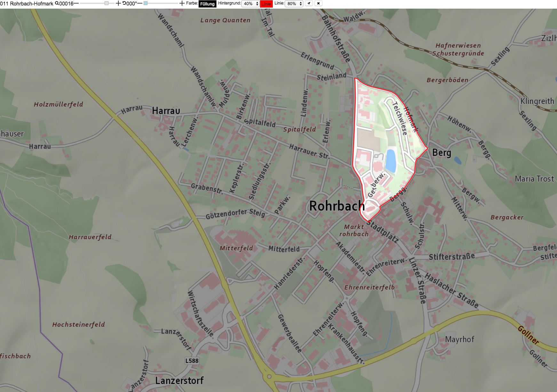Screen dimensions: 557x392
Task: Click the rotation slider handle
Action: pos(146,3)
